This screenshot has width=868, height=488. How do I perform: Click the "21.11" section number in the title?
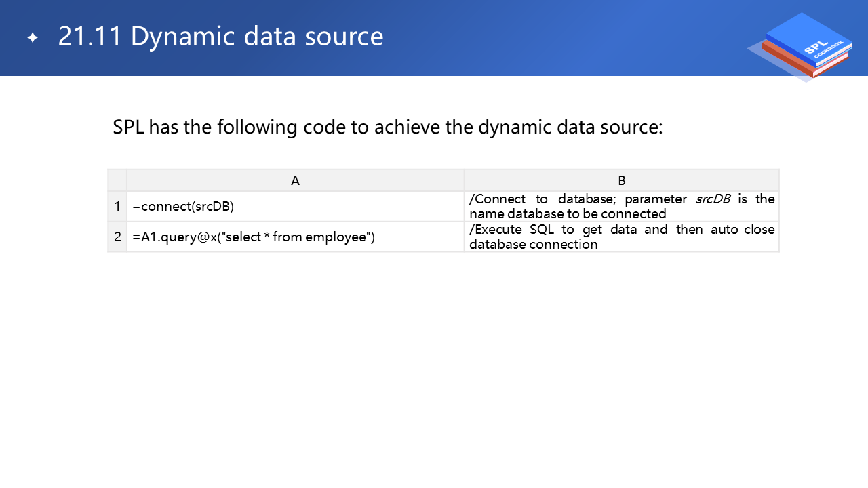90,37
